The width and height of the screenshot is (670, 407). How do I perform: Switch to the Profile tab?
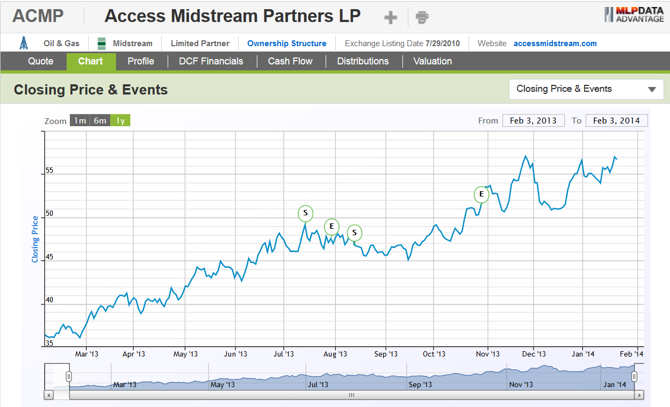[141, 61]
